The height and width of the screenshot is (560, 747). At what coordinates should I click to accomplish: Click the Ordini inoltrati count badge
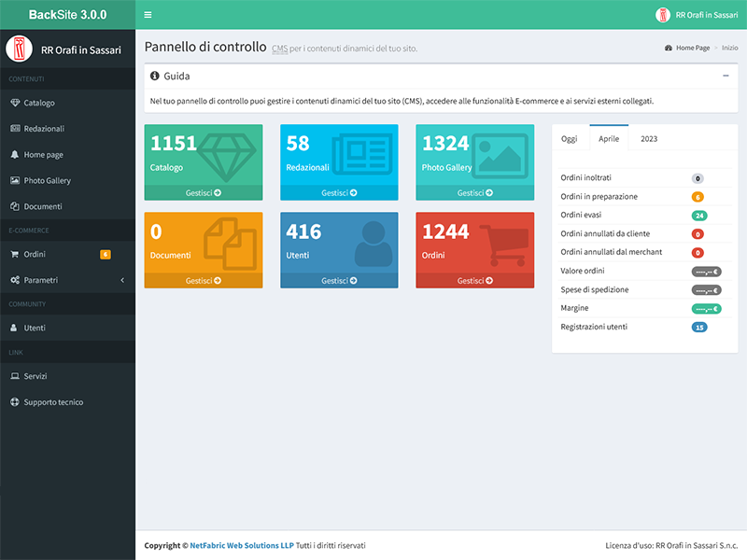698,178
